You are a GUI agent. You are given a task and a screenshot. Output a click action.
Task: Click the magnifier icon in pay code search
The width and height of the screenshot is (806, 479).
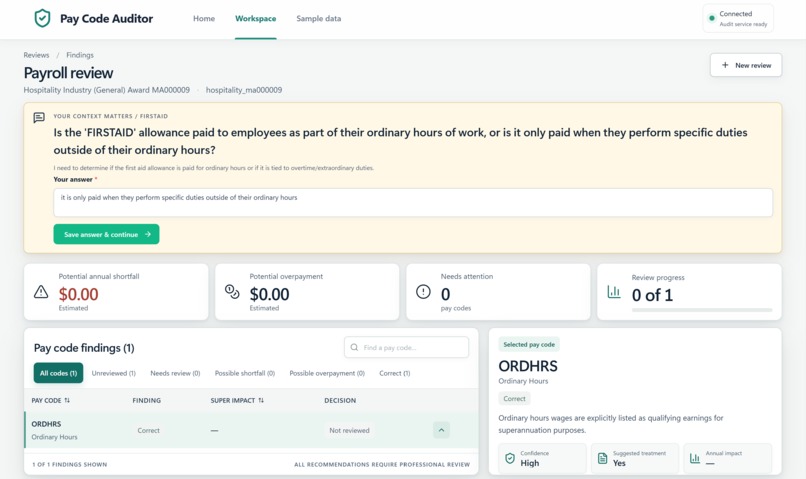(354, 347)
